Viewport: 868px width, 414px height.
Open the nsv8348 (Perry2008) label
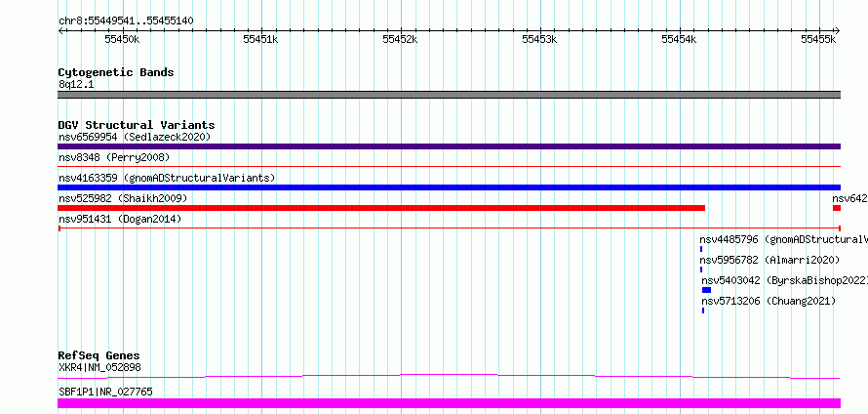pos(114,157)
